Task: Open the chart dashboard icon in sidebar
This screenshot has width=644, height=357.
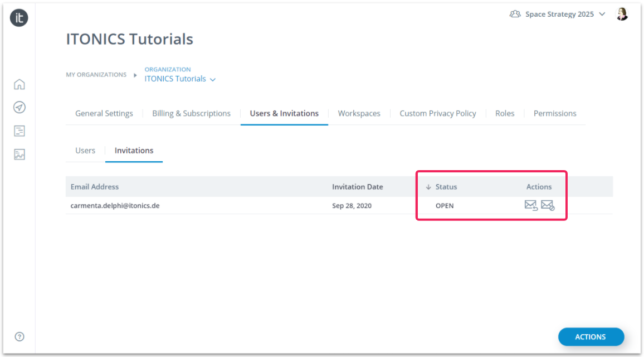Action: coord(19,154)
